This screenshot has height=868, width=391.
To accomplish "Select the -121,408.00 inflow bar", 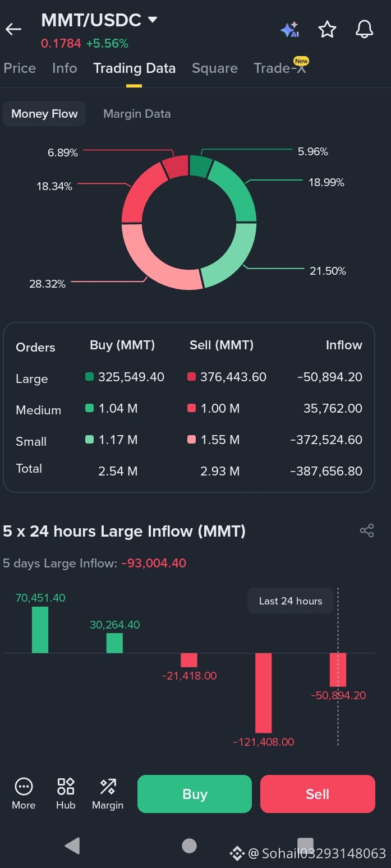I will tap(263, 693).
